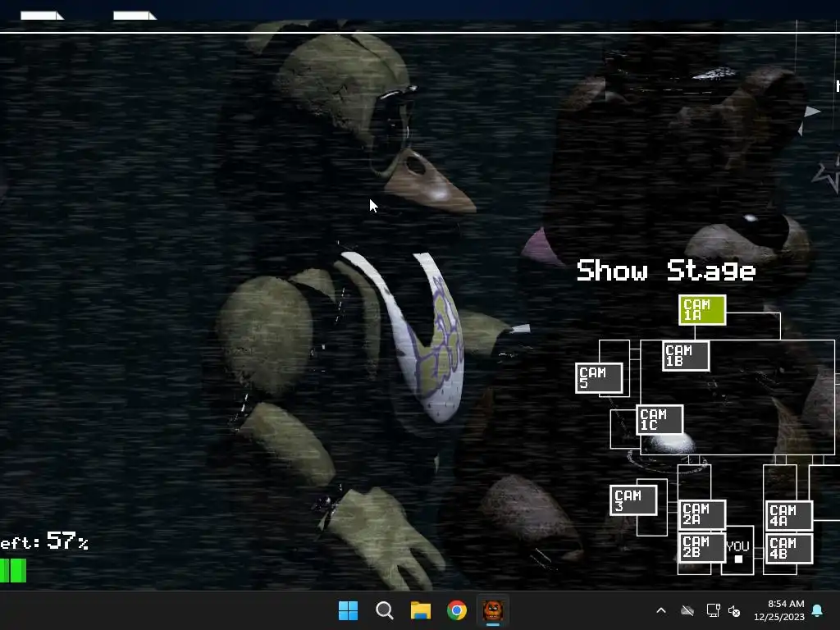The width and height of the screenshot is (840, 630).
Task: Open the network display tray icon
Action: [713, 610]
